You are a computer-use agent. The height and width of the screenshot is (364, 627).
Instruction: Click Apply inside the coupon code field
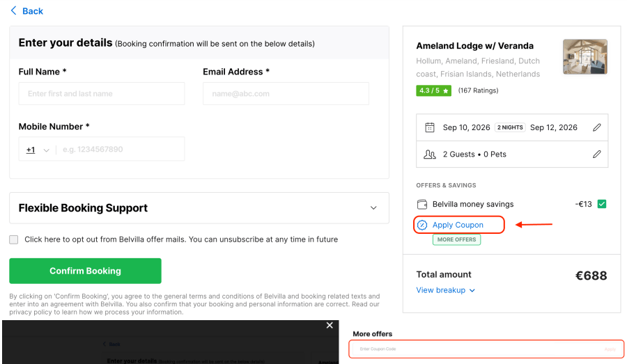610,349
